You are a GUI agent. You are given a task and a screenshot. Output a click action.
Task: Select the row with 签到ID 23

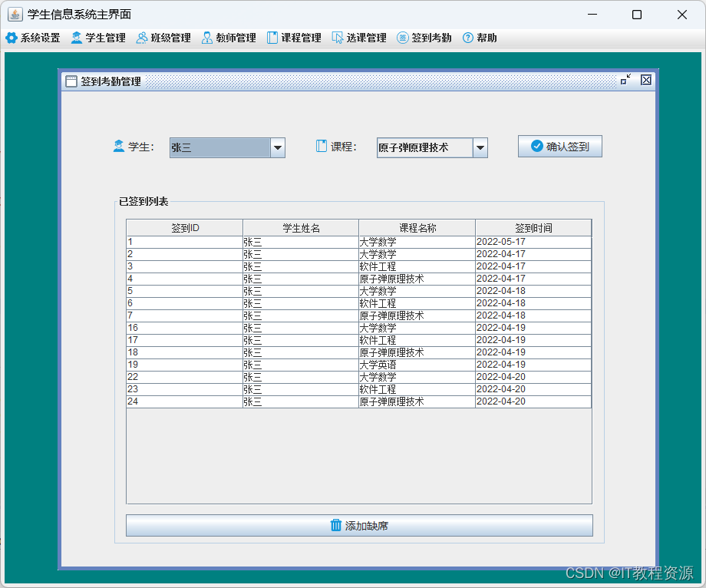click(359, 389)
